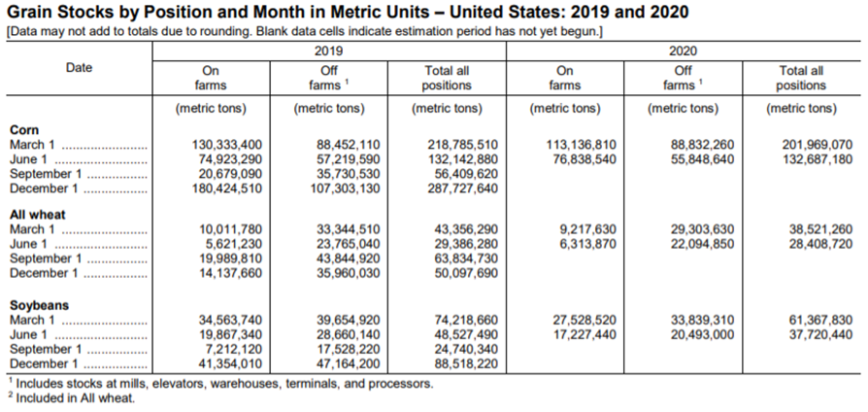Screen dimensions: 868x412
Task: Click footnote 1 about mills and elevators
Action: point(220,383)
